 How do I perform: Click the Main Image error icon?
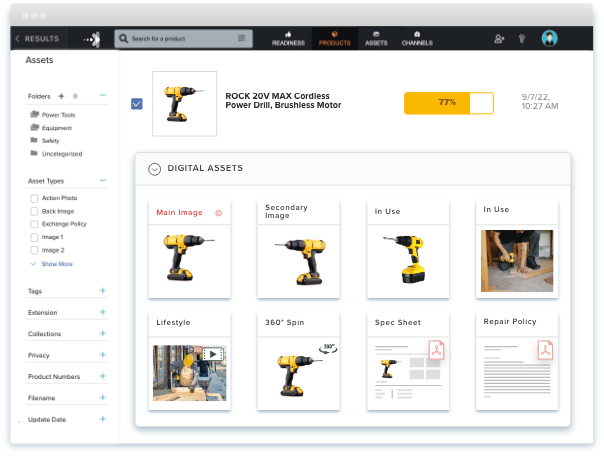(x=218, y=213)
